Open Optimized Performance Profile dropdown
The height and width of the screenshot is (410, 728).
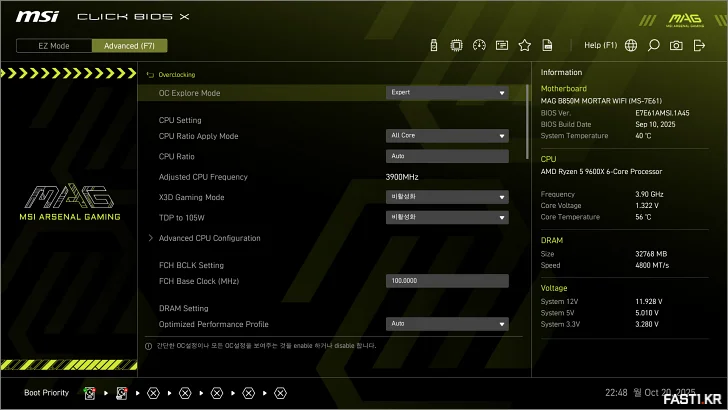(x=447, y=324)
